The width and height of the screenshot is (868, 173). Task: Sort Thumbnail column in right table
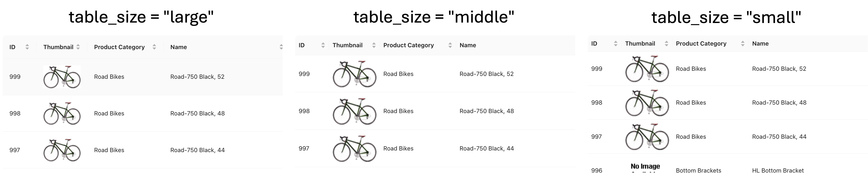coord(666,43)
